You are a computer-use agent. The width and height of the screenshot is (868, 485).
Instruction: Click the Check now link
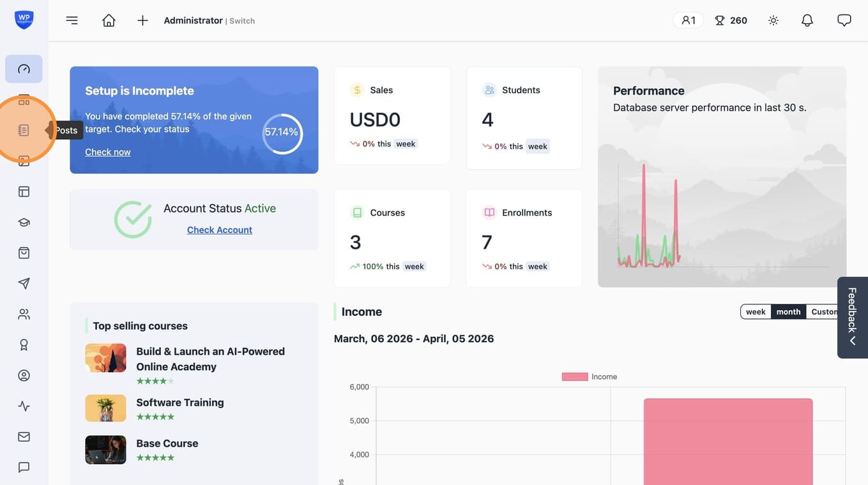coord(108,152)
